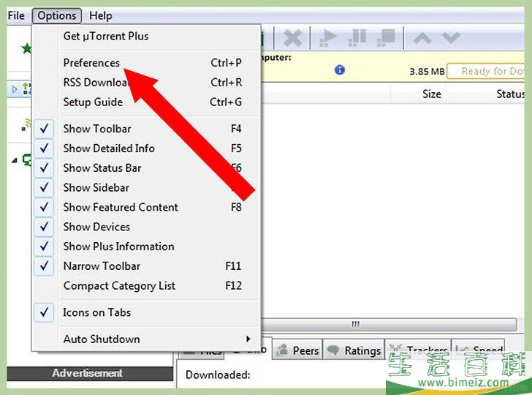532x395 pixels.
Task: Toggle Show Toolbar option
Action: (x=44, y=129)
